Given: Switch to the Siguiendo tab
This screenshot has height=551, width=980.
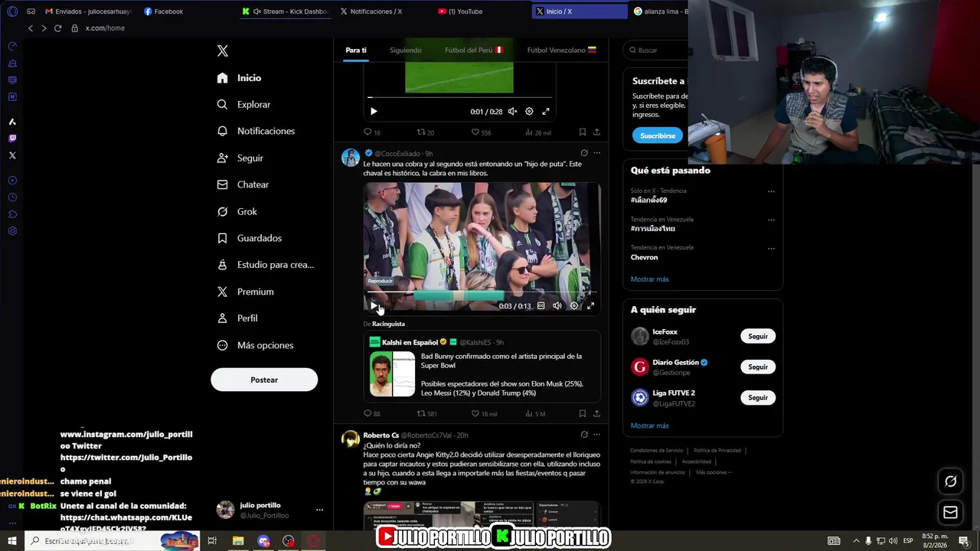Looking at the screenshot, I should tap(406, 51).
